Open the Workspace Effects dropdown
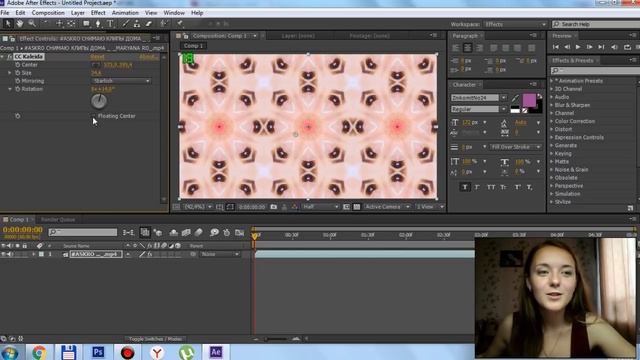The height and width of the screenshot is (360, 640). click(515, 24)
